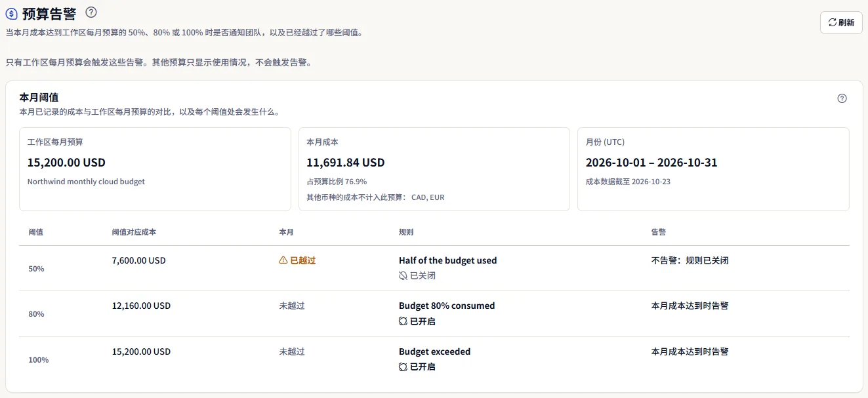This screenshot has height=398, width=868.
Task: Click the note starting 只有工作区每月预算会触发
Action: coord(158,63)
